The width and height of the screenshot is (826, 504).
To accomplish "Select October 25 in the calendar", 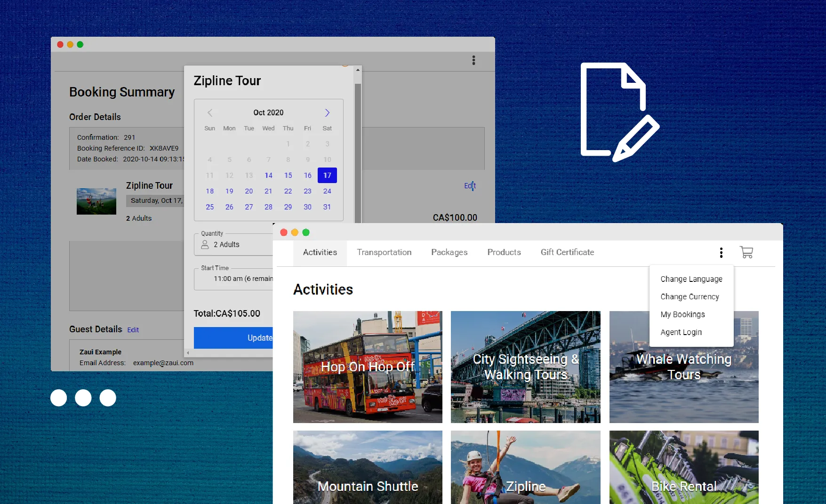I will coord(210,207).
